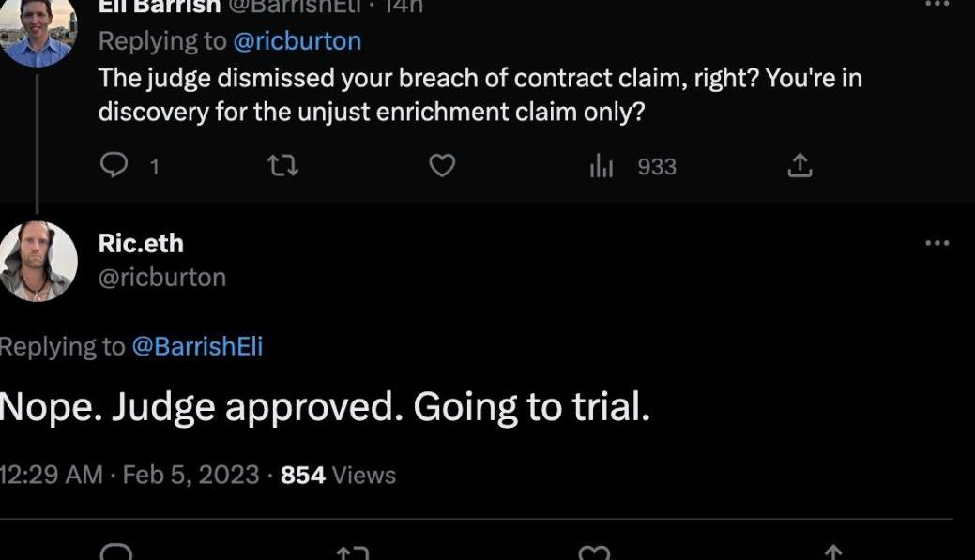Retweet Eli Barrish's tweet

coord(282,166)
